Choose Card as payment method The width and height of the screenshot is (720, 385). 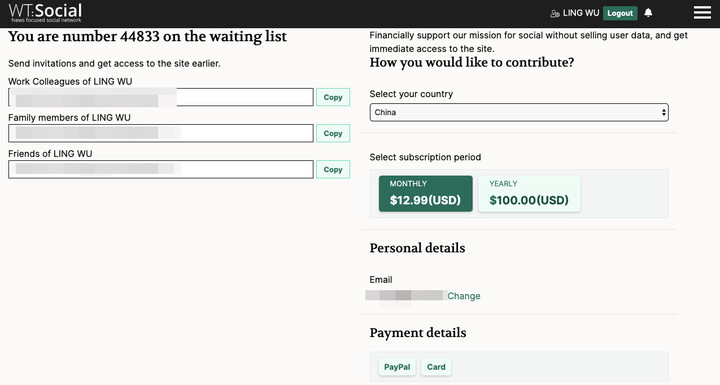tap(436, 367)
